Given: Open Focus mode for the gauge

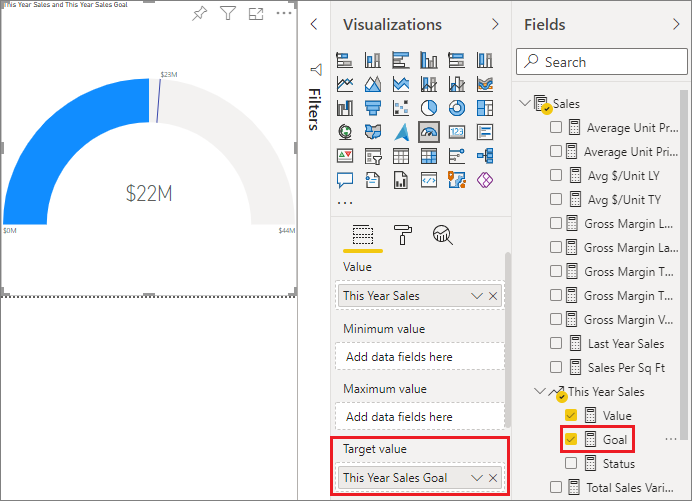Looking at the screenshot, I should [256, 14].
